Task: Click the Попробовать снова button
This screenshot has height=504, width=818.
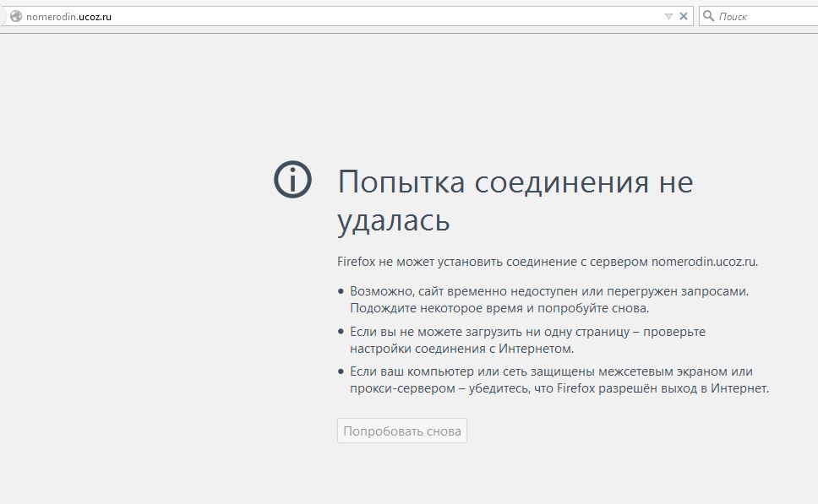Action: [x=402, y=431]
